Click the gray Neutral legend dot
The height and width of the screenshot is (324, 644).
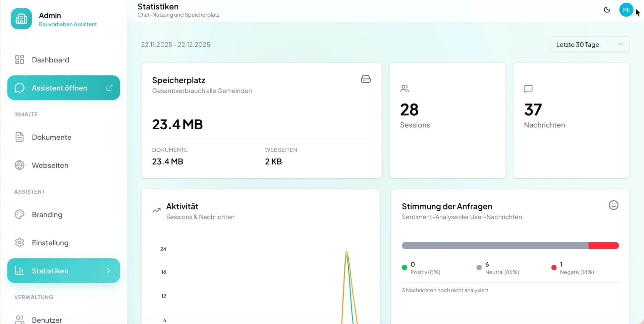tap(479, 267)
